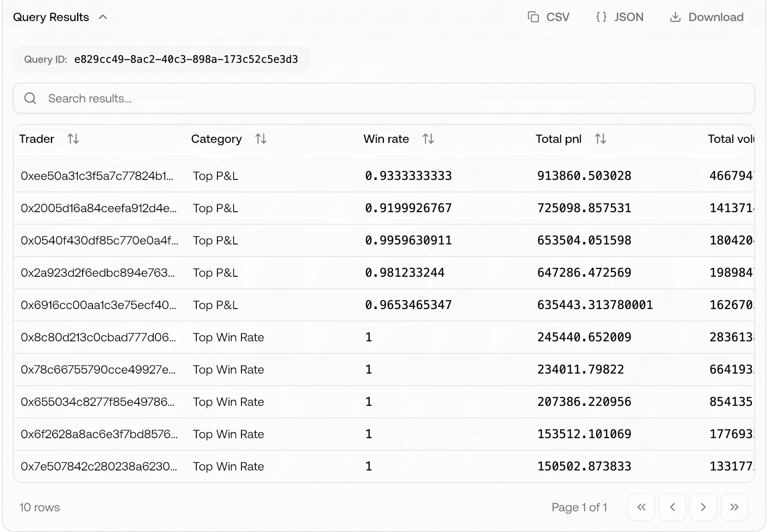Jump to the last page
Screen dimensions: 768x532
click(734, 507)
